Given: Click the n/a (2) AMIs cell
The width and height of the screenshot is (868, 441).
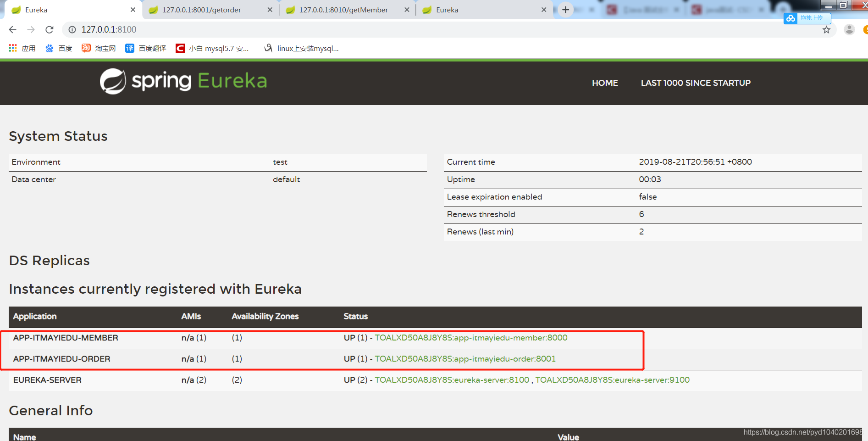Looking at the screenshot, I should point(194,380).
